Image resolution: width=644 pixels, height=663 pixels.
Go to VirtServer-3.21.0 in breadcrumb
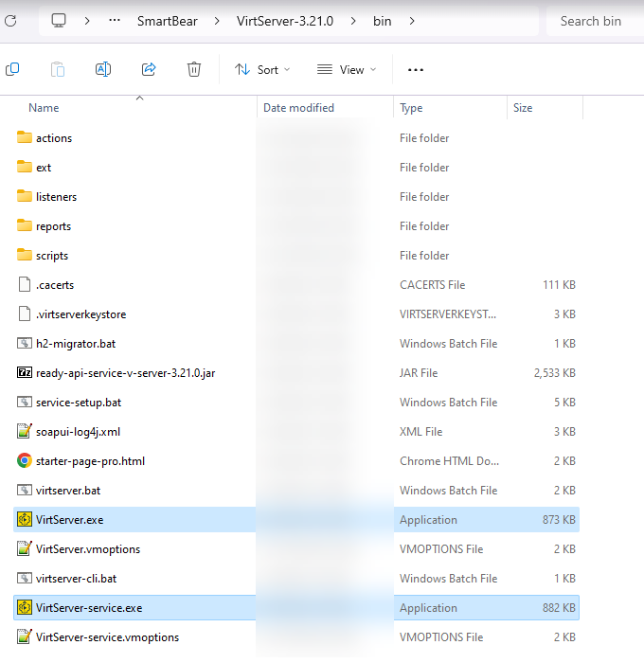coord(285,21)
